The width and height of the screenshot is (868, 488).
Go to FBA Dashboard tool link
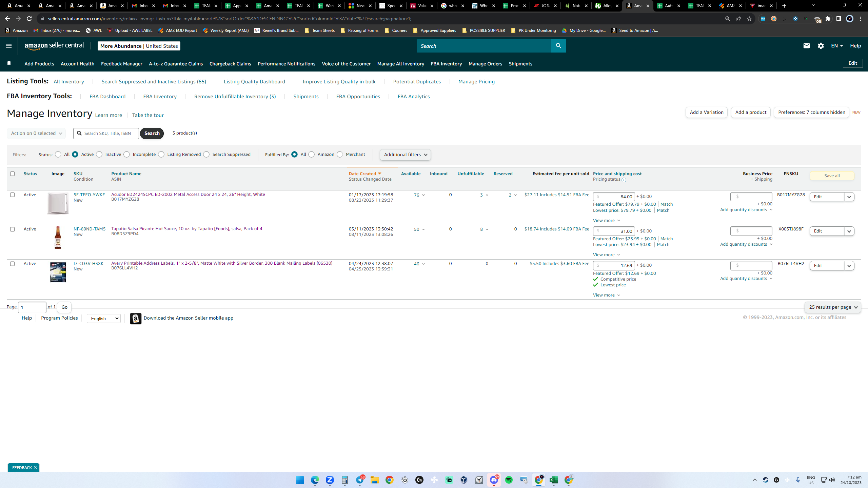[107, 97]
